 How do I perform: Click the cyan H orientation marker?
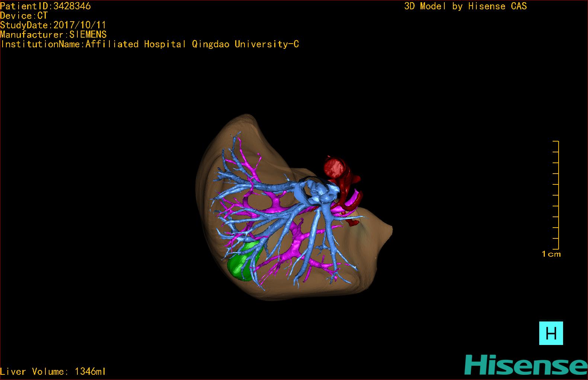pyautogui.click(x=551, y=333)
